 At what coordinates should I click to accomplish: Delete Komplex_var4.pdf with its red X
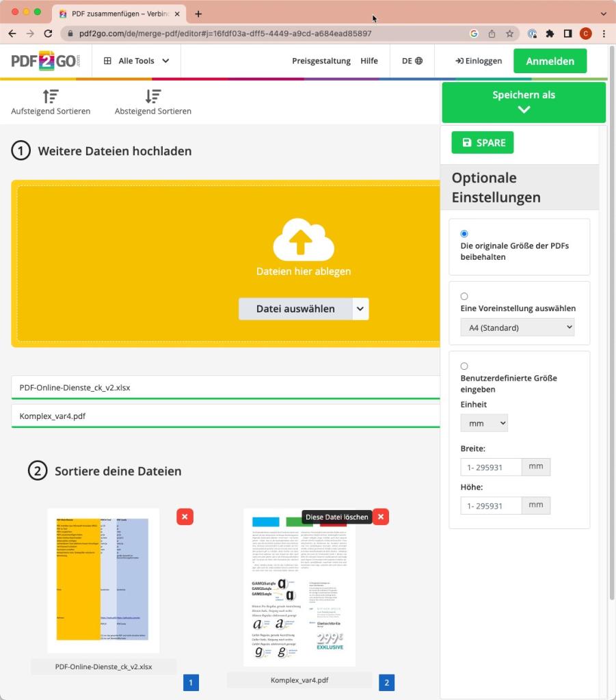tap(381, 517)
